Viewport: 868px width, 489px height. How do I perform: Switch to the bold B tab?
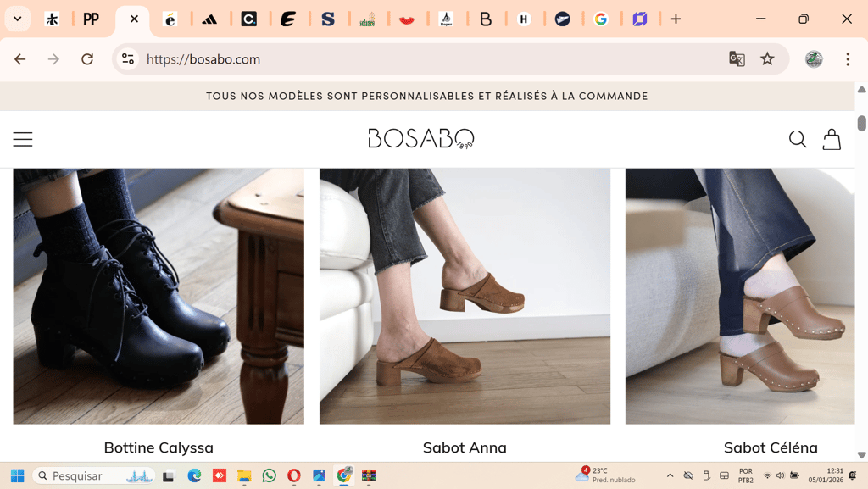[x=486, y=19]
